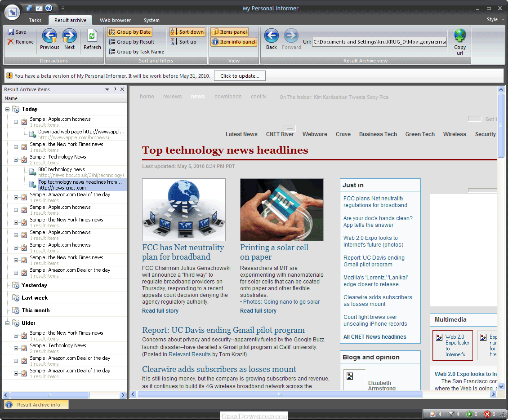Toggle the Item info panel visibility
This screenshot has height=420, width=508.
tap(234, 42)
